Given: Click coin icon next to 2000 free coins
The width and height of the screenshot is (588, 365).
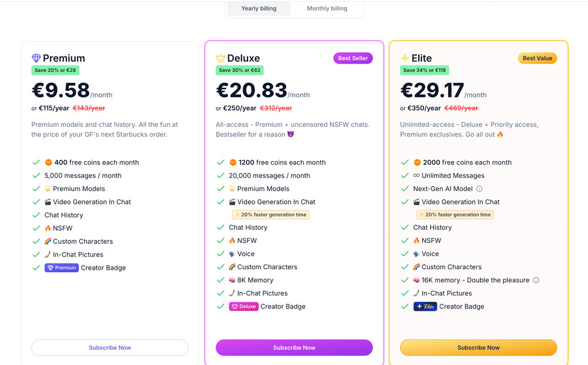Looking at the screenshot, I should pyautogui.click(x=417, y=163).
